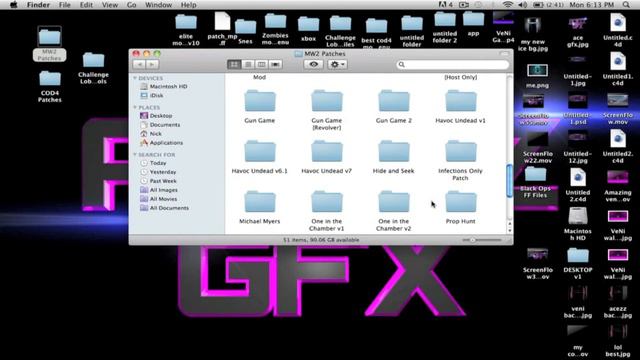Select the Macintosh HD desktop drive
The height and width of the screenshot is (360, 640).
(578, 224)
